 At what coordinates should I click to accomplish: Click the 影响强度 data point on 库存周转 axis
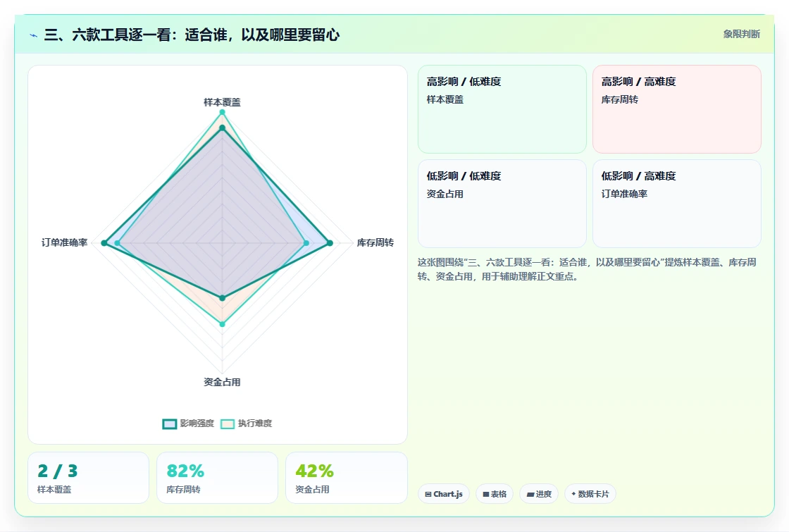tap(330, 243)
